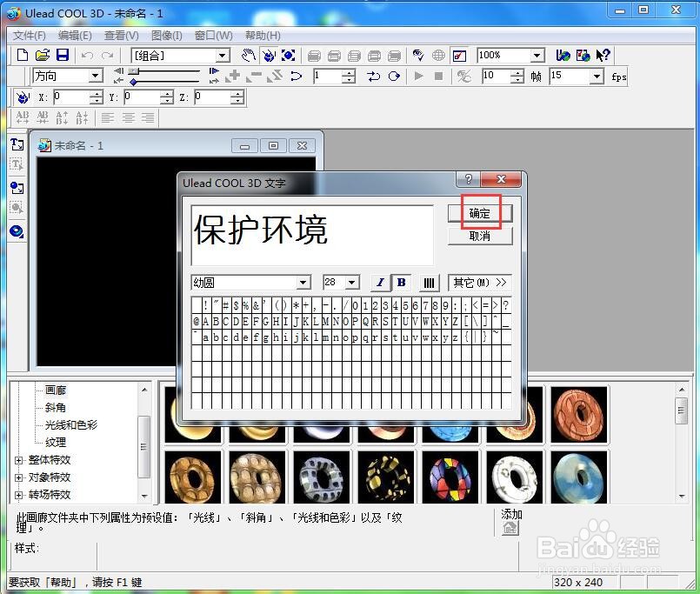This screenshot has width=700, height=594.
Task: Click the Edit Text tool in left toolbar
Action: pyautogui.click(x=17, y=165)
